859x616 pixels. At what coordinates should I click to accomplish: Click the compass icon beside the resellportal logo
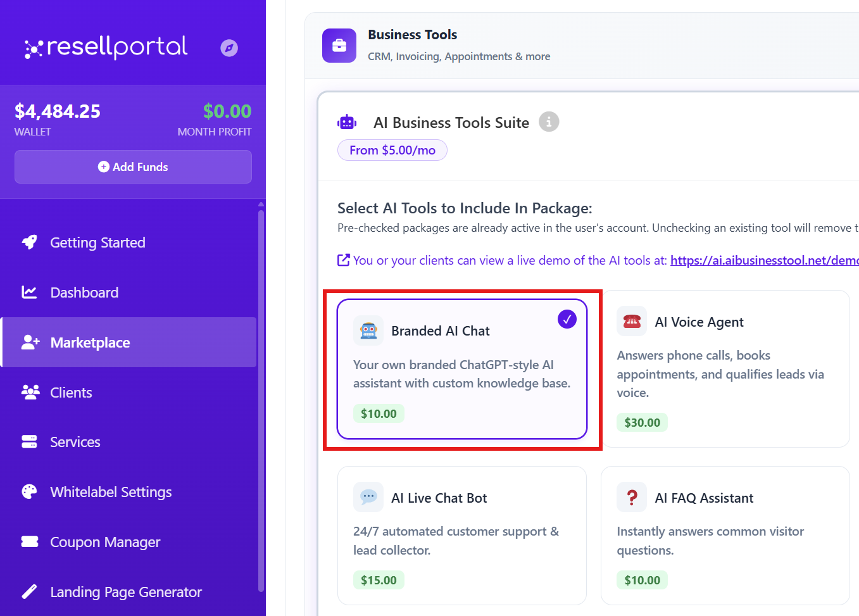pos(229,48)
